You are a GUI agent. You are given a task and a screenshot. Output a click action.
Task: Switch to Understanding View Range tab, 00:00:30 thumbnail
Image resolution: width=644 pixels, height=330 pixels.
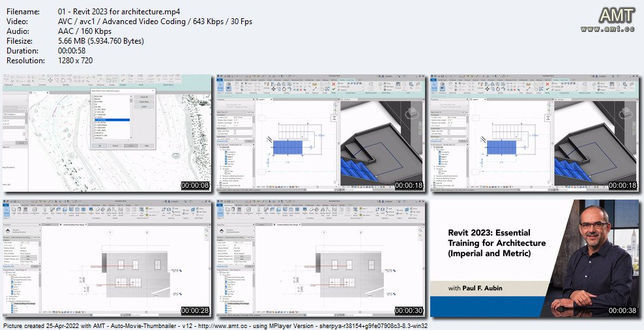coord(288,225)
